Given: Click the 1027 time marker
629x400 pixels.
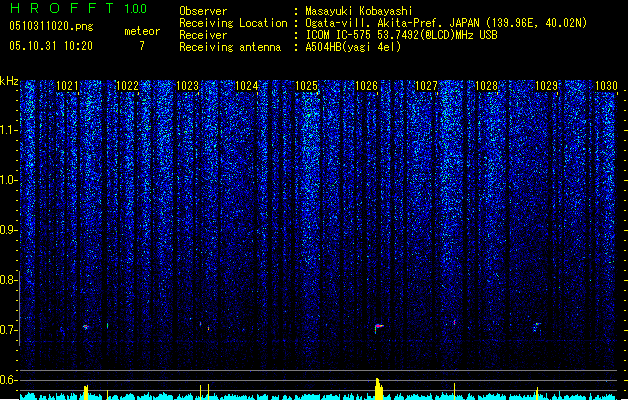Looking at the screenshot, I should (x=426, y=86).
